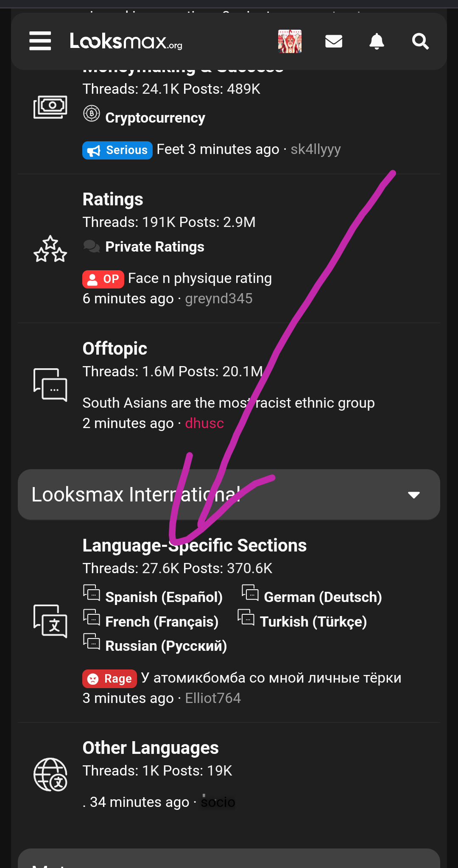This screenshot has width=458, height=868.
Task: Open the Russian (Русский) section
Action: [x=166, y=646]
